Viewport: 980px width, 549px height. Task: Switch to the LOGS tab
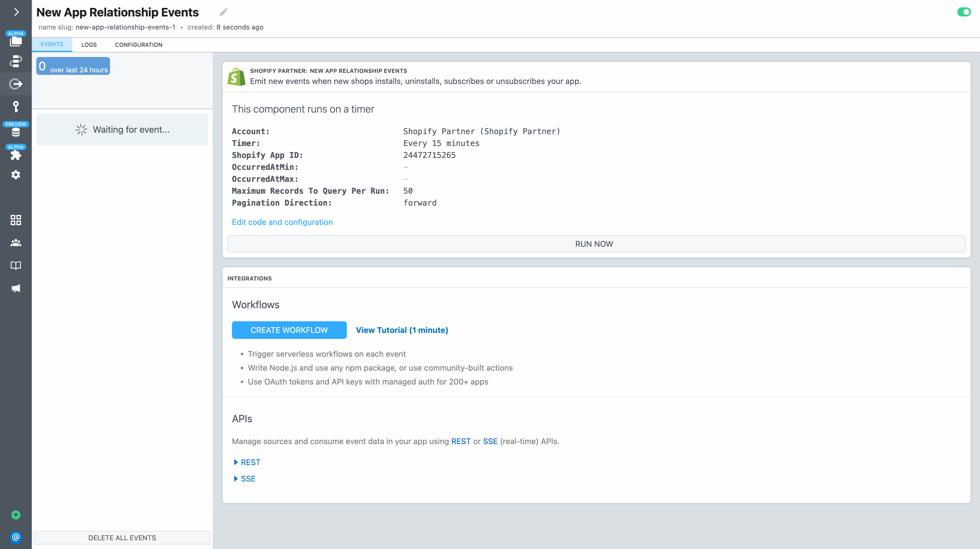click(89, 45)
